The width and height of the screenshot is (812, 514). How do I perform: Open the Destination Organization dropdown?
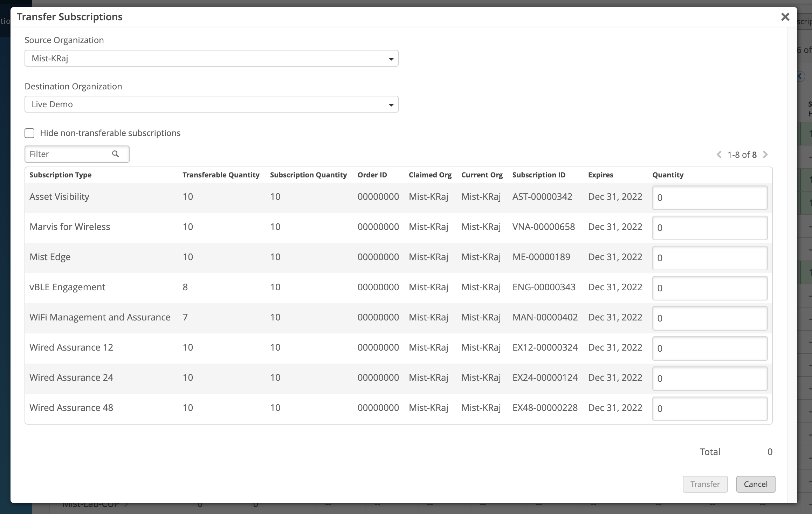coord(211,104)
